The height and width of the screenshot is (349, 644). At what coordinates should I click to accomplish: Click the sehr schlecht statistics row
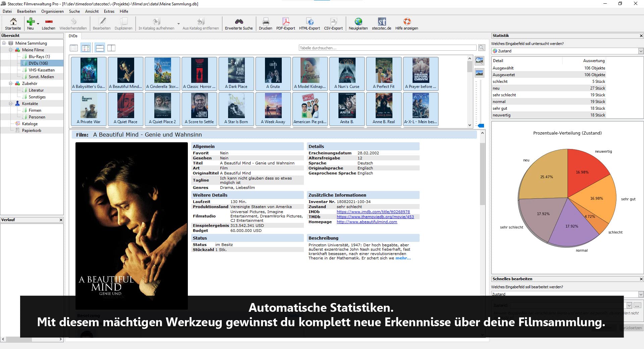point(549,95)
